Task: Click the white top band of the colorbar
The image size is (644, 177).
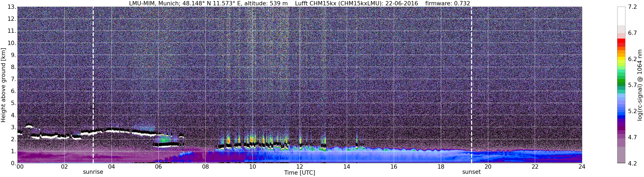Action: (621, 16)
